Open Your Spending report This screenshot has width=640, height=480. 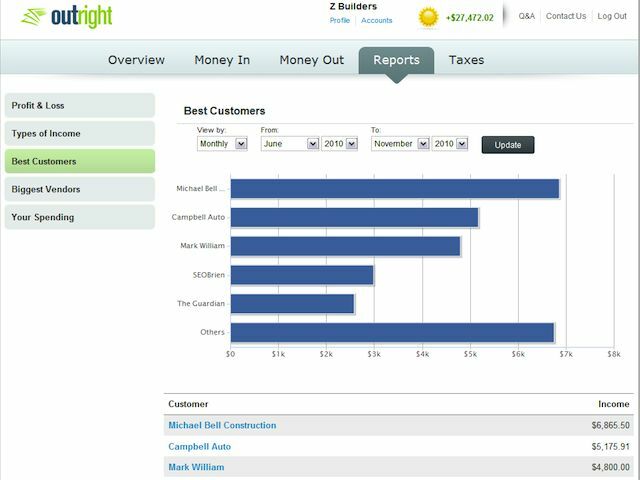pyautogui.click(x=80, y=217)
